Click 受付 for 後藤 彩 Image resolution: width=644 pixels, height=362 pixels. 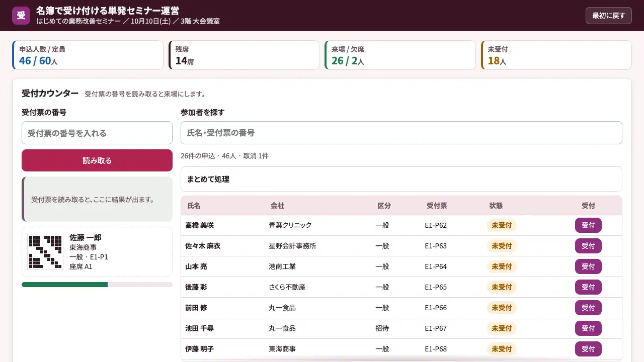pyautogui.click(x=588, y=287)
